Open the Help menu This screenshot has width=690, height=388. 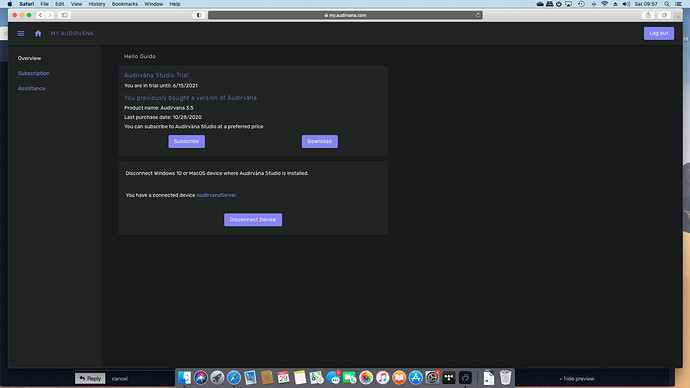tap(175, 4)
